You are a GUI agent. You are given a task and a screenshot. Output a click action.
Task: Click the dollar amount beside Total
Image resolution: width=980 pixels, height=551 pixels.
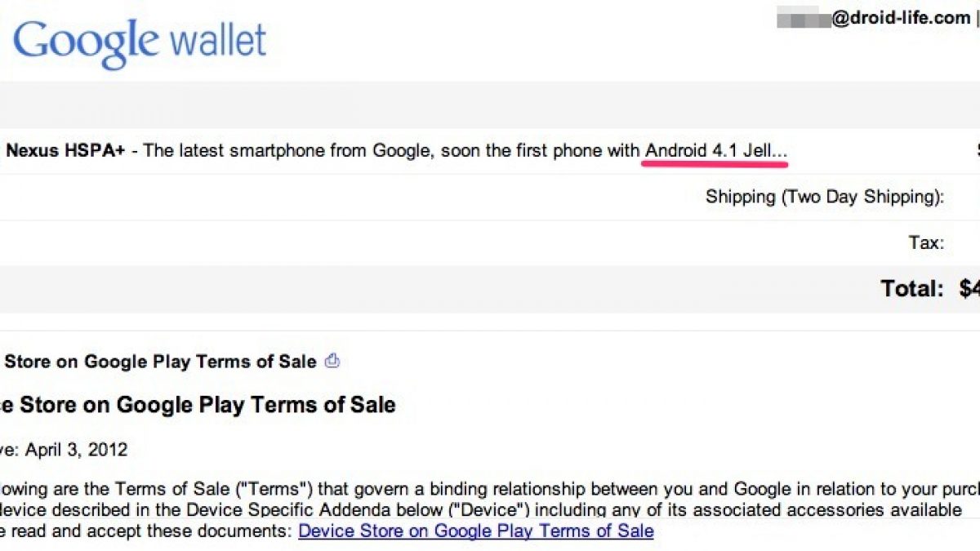969,288
